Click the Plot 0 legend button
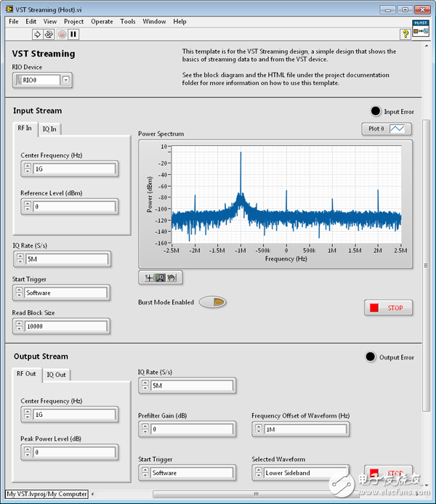The height and width of the screenshot is (504, 436). click(387, 129)
